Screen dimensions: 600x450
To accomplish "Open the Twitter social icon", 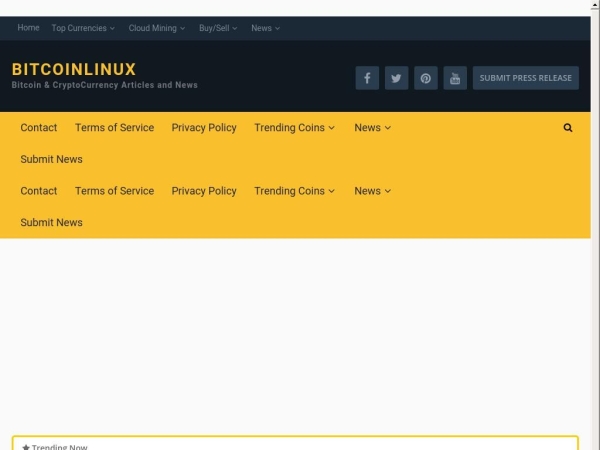I will coord(396,78).
